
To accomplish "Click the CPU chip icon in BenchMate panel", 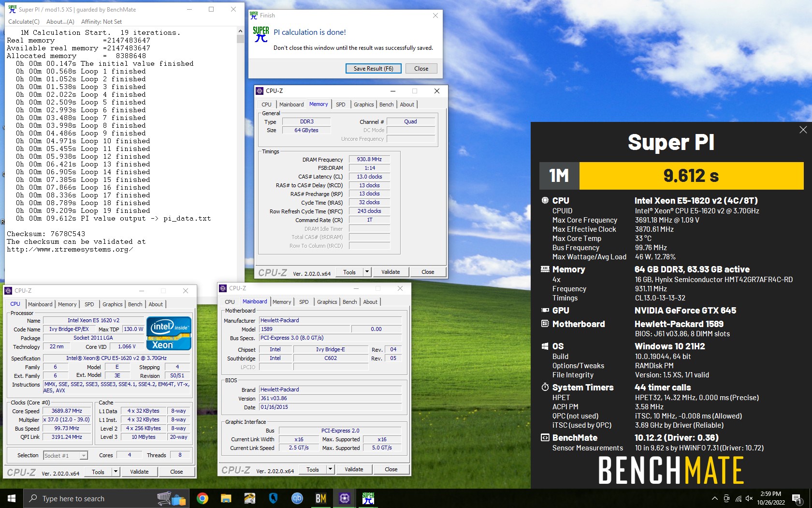I will pos(545,200).
